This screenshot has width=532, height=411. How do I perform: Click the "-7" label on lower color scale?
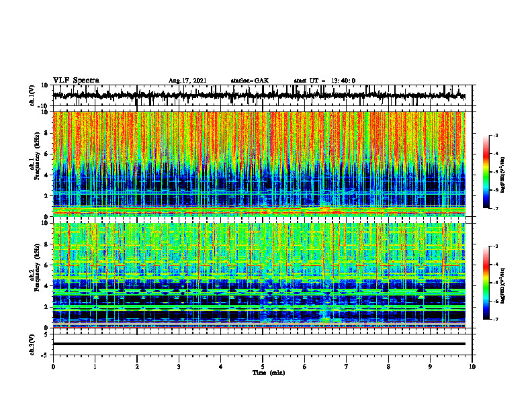point(495,320)
